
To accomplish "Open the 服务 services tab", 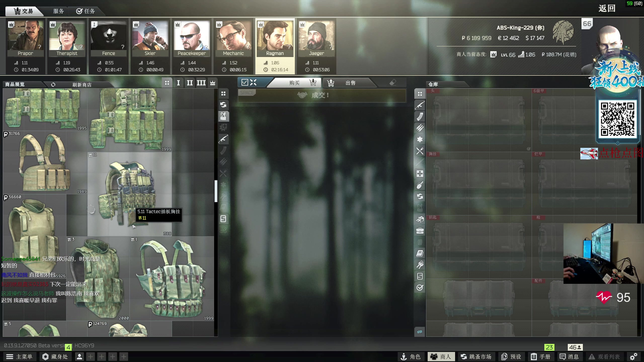I will pos(59,11).
